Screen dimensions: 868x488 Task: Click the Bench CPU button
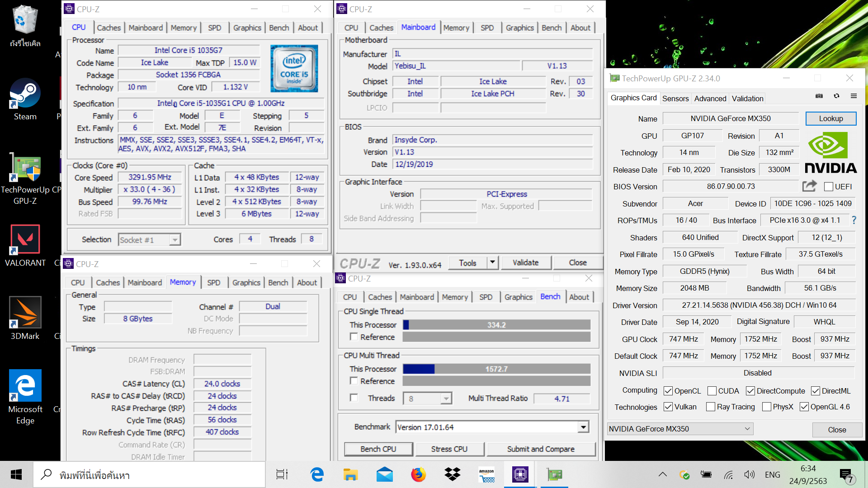point(378,449)
